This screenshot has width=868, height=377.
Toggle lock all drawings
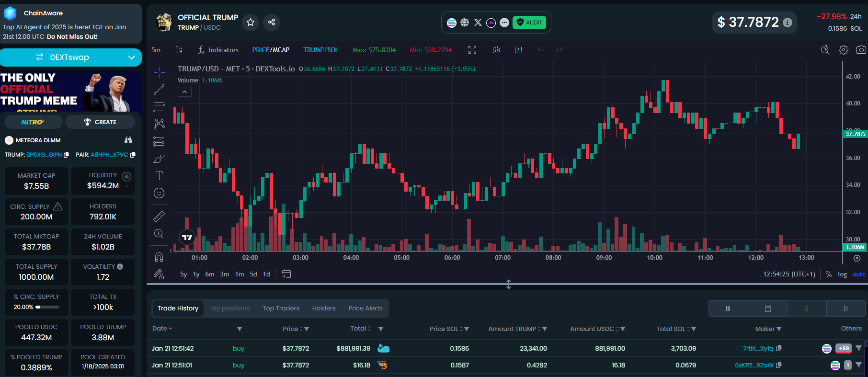(159, 274)
